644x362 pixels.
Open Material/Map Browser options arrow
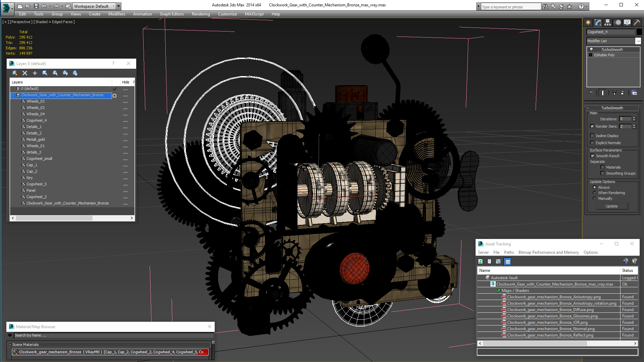[x=10, y=335]
